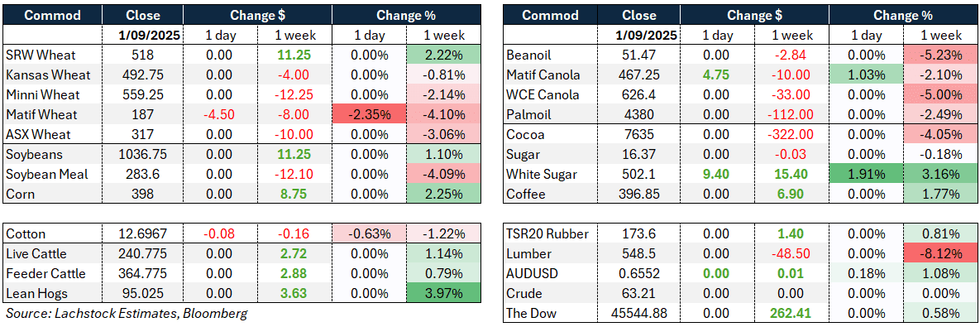Select the White Sugar 1.91% daily cell
This screenshot has width=980, height=327.
point(868,175)
